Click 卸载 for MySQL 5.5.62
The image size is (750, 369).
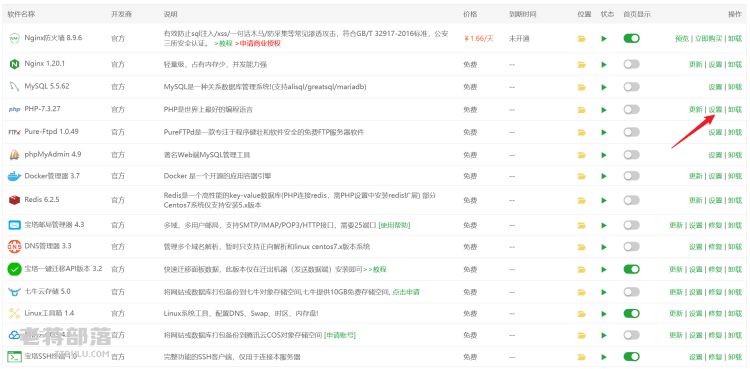735,87
